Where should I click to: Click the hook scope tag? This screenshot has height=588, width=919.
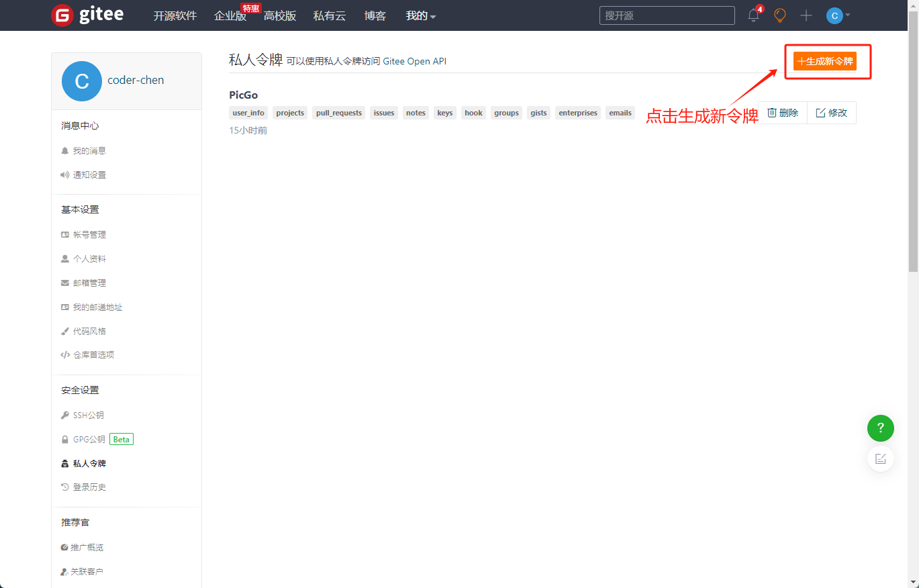point(473,113)
